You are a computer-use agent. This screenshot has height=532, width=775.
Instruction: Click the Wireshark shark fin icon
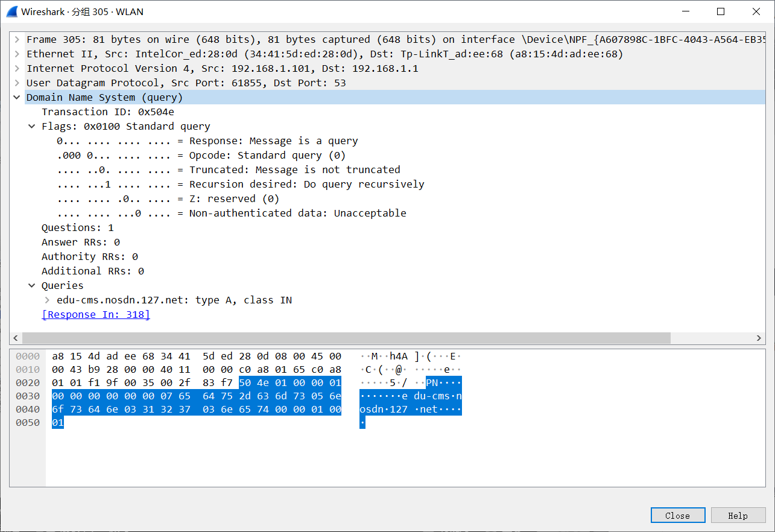11,11
